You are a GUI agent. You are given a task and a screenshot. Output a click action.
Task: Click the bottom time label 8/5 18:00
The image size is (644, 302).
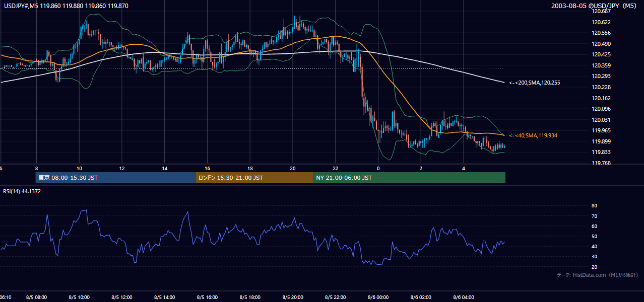click(250, 297)
